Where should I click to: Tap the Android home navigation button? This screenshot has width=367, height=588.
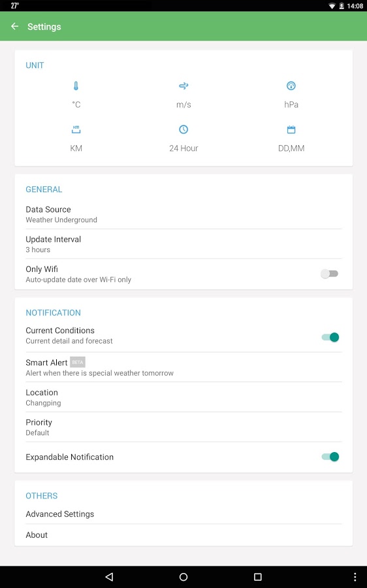coord(183,577)
